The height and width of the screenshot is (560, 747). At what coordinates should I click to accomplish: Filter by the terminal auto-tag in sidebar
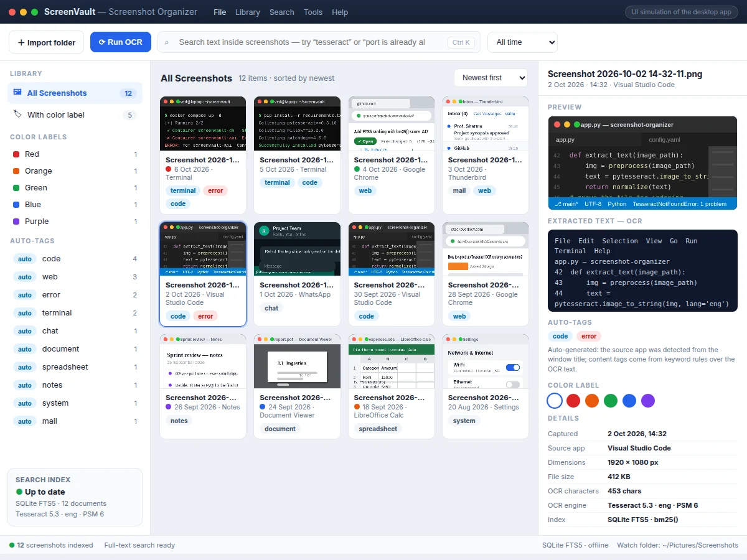pos(75,313)
